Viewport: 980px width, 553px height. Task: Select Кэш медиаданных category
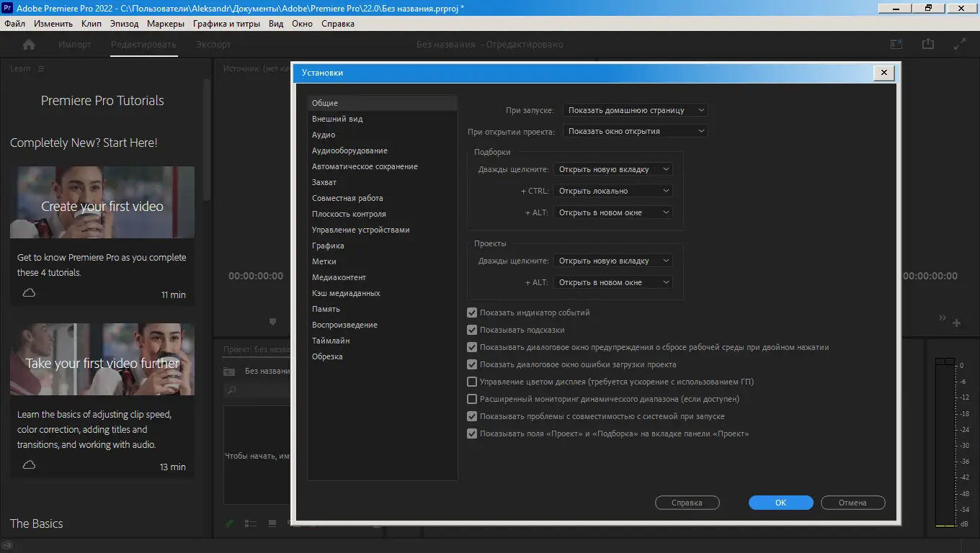(x=383, y=293)
